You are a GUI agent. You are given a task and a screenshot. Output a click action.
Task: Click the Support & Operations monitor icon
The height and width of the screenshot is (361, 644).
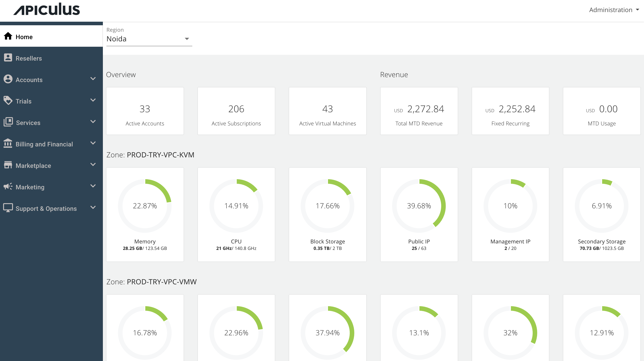(x=8, y=208)
